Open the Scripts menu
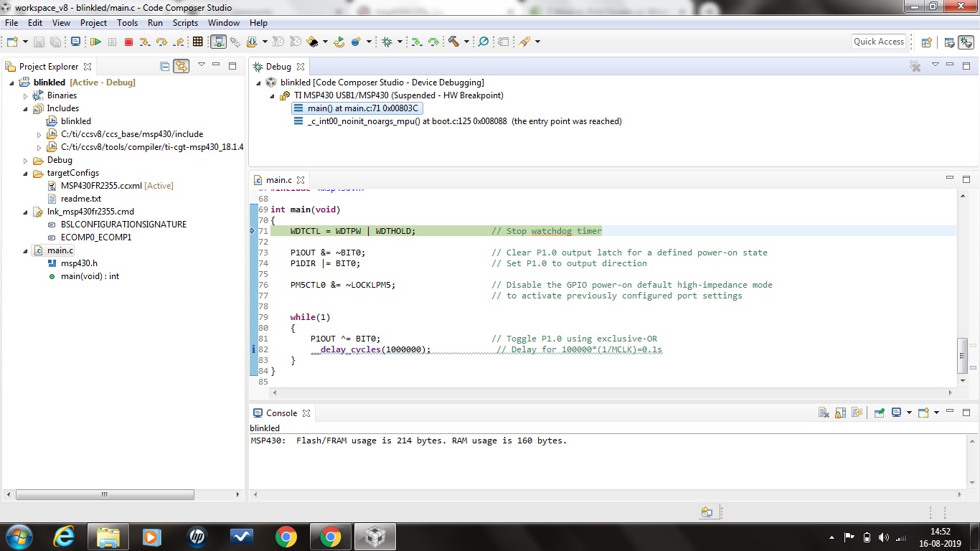980x551 pixels. pos(185,23)
